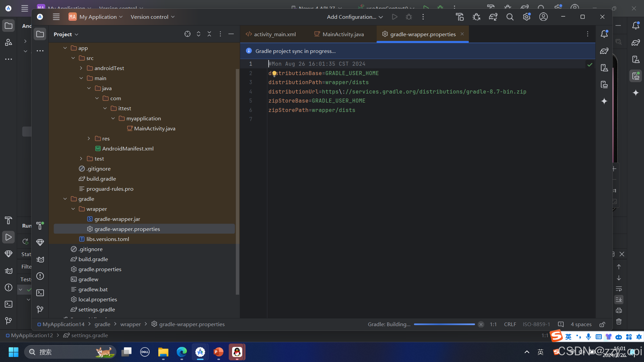Open the Terminal tool window

point(40,293)
